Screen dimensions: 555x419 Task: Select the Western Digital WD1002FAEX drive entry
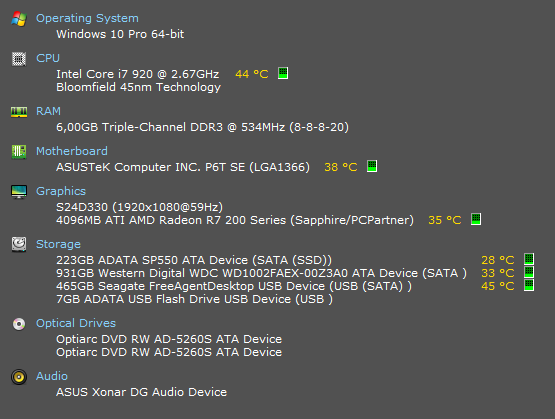(261, 273)
